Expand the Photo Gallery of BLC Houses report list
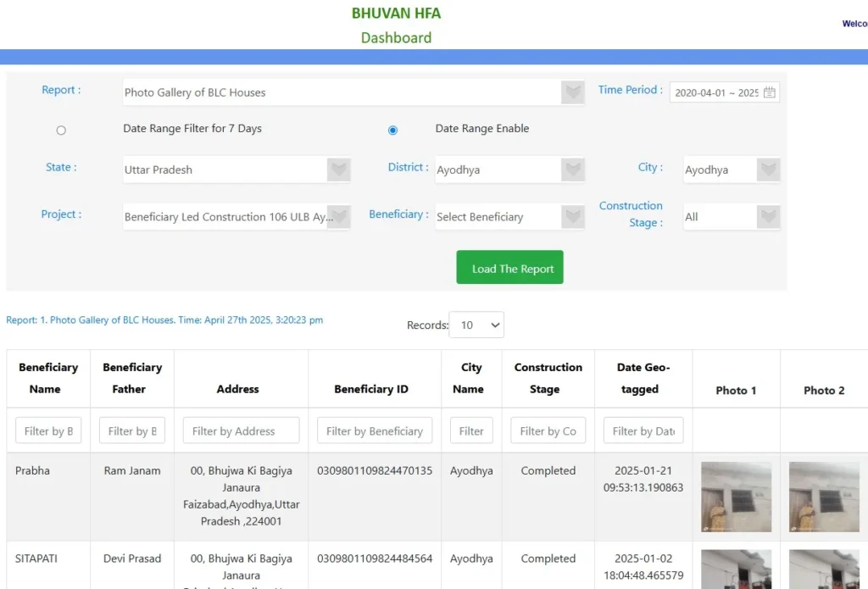This screenshot has height=589, width=868. 342,92
